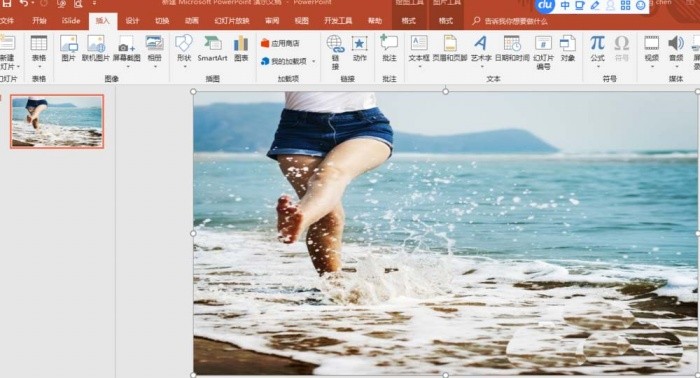
Task: Open the Animations ribbon tab
Action: tap(192, 21)
